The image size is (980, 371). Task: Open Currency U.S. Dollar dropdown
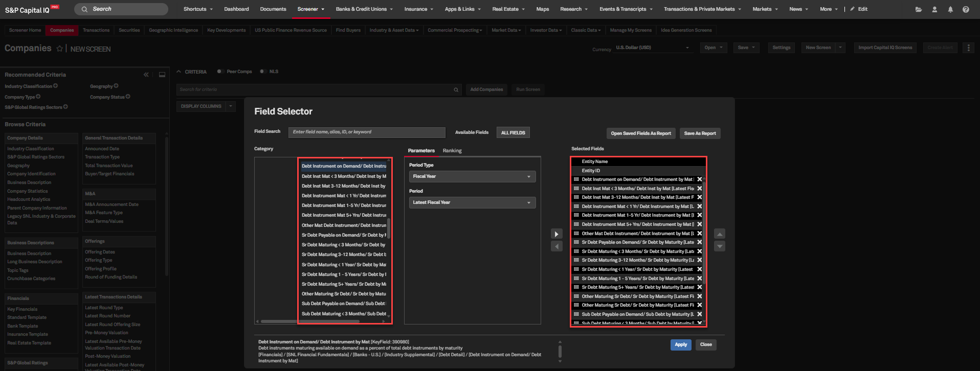tap(653, 48)
